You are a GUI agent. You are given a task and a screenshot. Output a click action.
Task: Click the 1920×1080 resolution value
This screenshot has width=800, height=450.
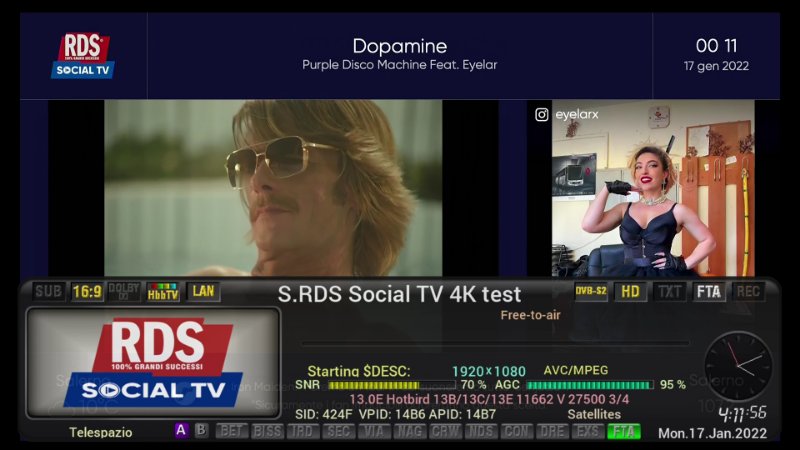click(489, 371)
